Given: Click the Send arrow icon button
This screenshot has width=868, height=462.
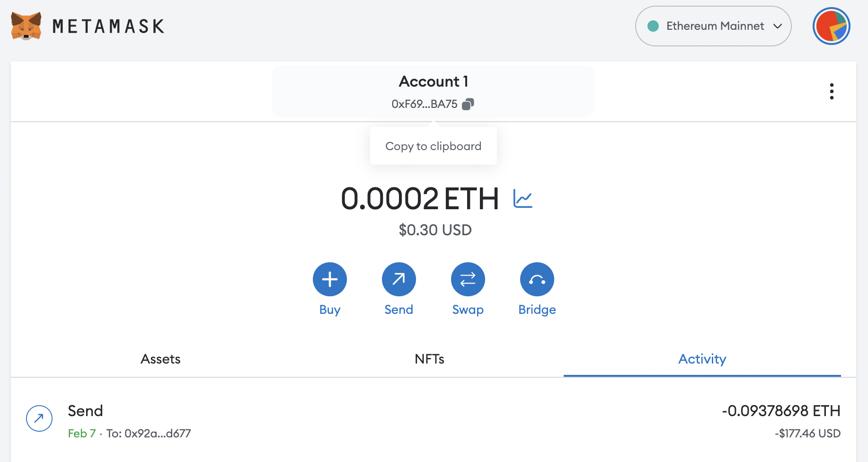Looking at the screenshot, I should [399, 279].
